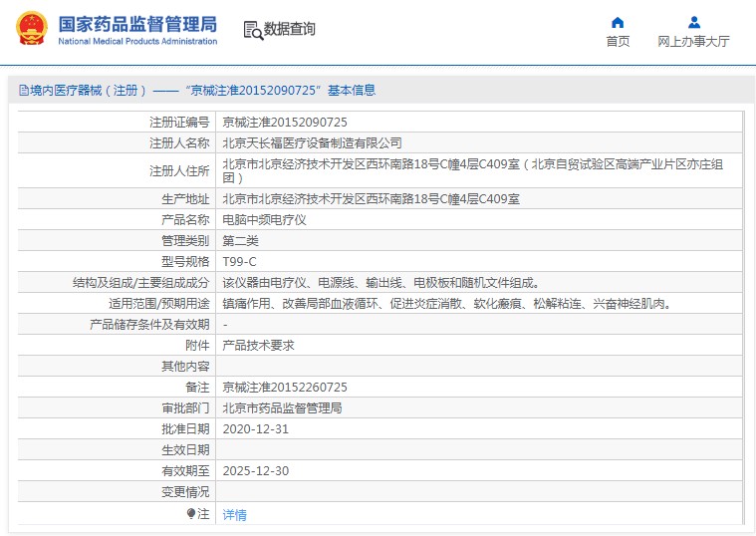Screen dimensions: 756x536
Task: Click the 批准日期 row label
Action: point(185,429)
